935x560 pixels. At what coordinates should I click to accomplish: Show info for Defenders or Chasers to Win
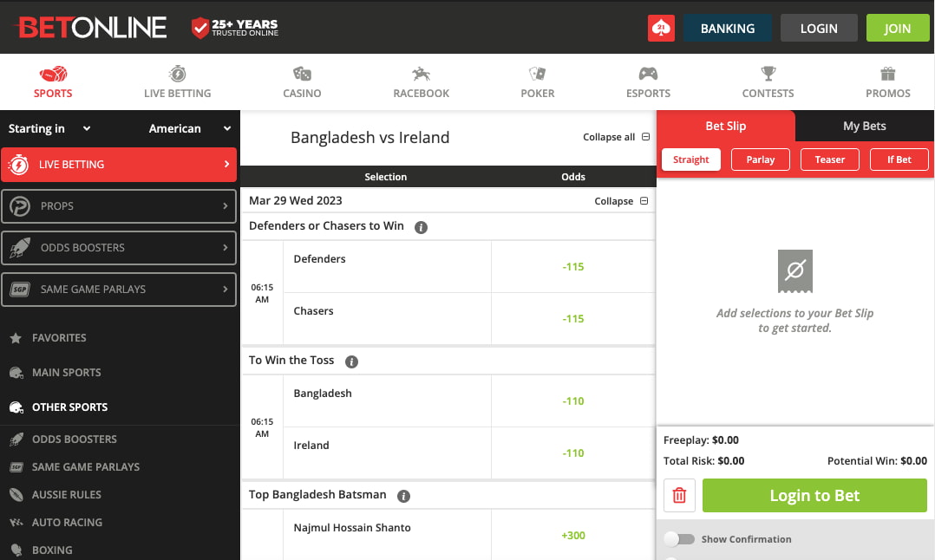[421, 228]
